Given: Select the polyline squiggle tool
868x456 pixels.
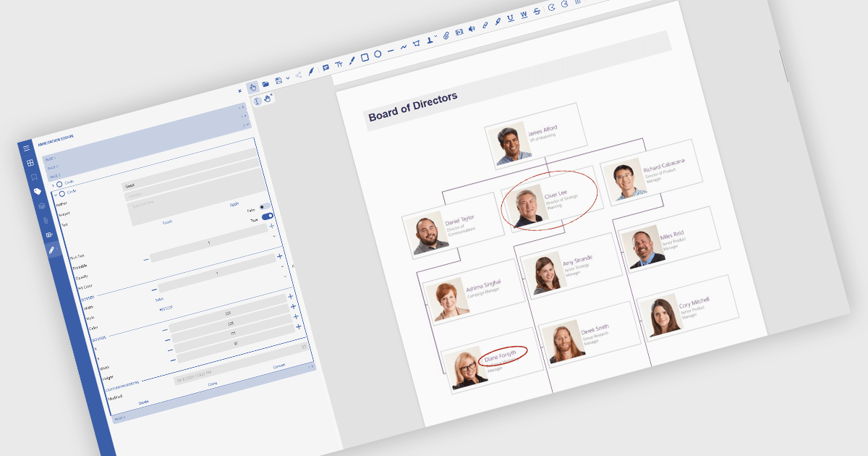Looking at the screenshot, I should point(404,48).
